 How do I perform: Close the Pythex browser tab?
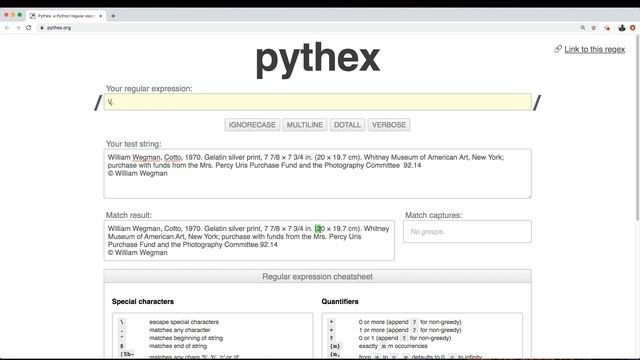click(100, 16)
